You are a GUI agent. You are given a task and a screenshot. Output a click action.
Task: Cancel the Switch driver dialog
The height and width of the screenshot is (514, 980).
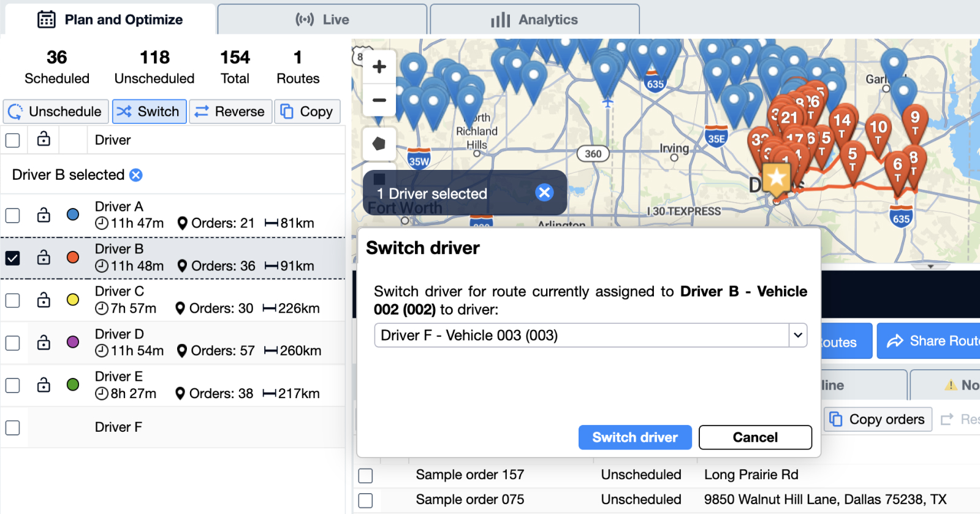click(x=754, y=437)
